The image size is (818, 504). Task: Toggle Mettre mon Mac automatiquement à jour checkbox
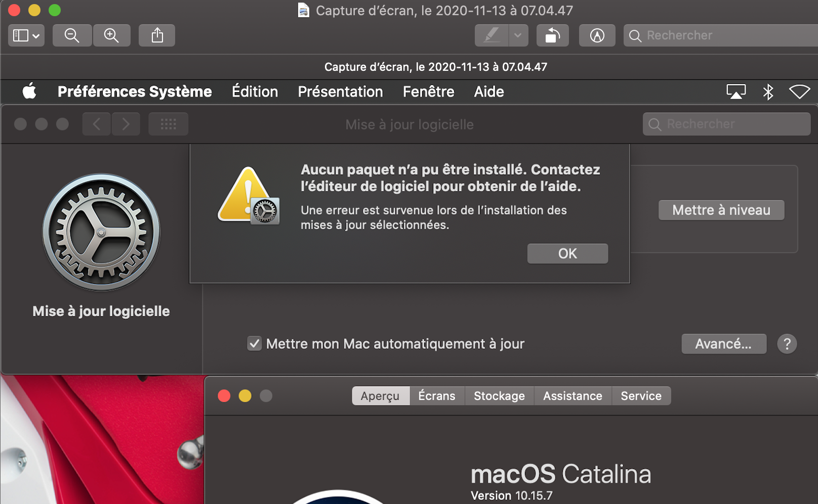click(x=254, y=344)
